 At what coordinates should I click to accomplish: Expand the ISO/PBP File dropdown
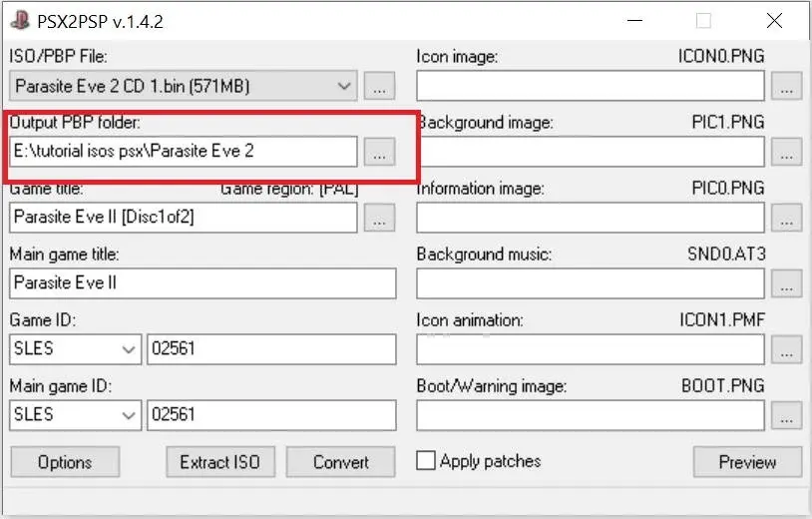(345, 87)
